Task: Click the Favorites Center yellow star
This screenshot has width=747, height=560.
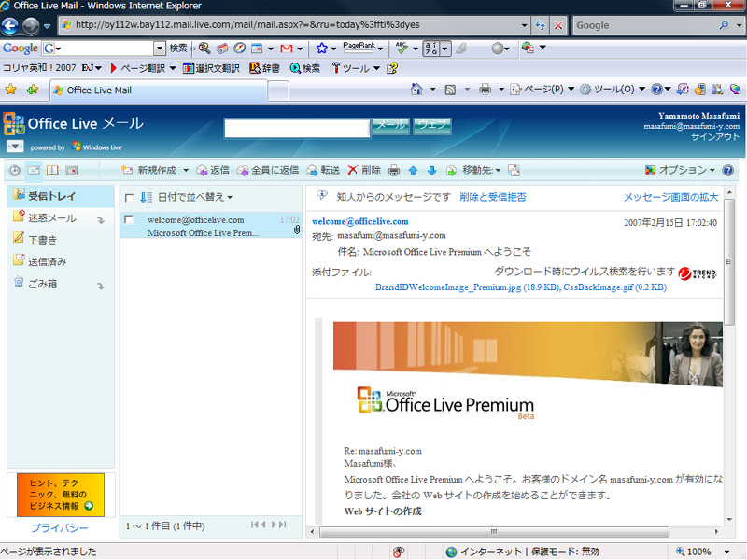Action: pos(10,90)
